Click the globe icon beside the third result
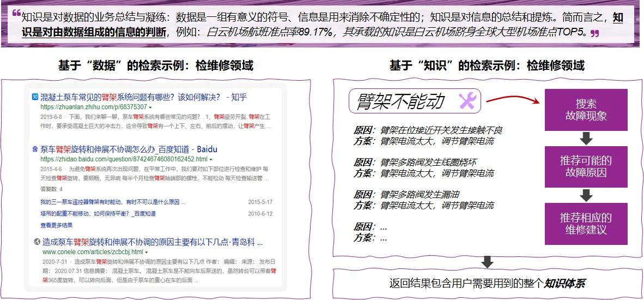644x300 pixels. click(38, 242)
